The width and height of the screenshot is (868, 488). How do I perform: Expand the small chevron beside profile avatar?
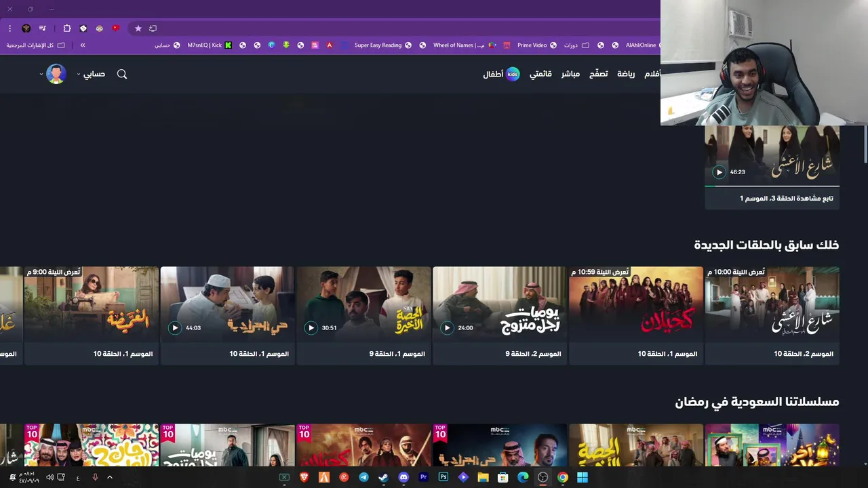coord(41,74)
